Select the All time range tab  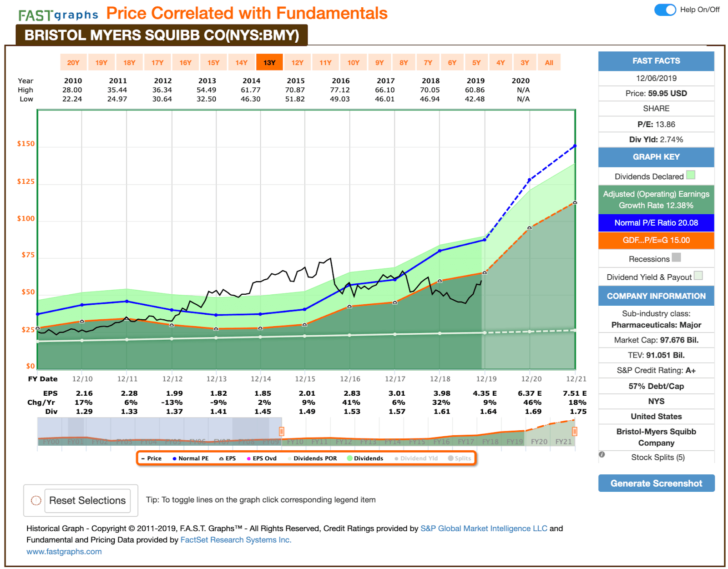point(549,63)
